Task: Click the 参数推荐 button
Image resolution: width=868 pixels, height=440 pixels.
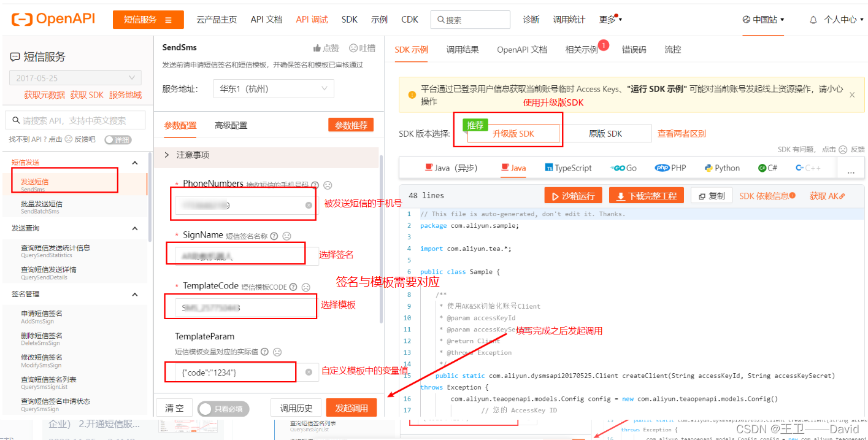Action: click(351, 125)
